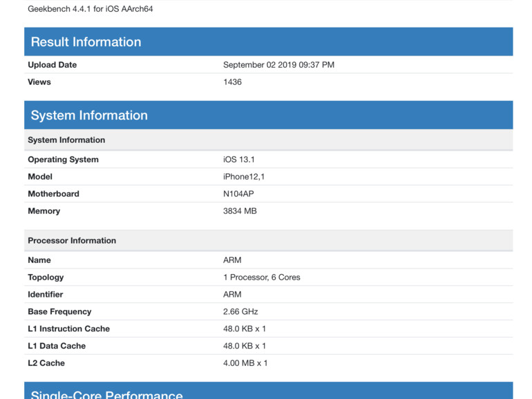Select the Upload Date label
532x399 pixels.
[53, 65]
